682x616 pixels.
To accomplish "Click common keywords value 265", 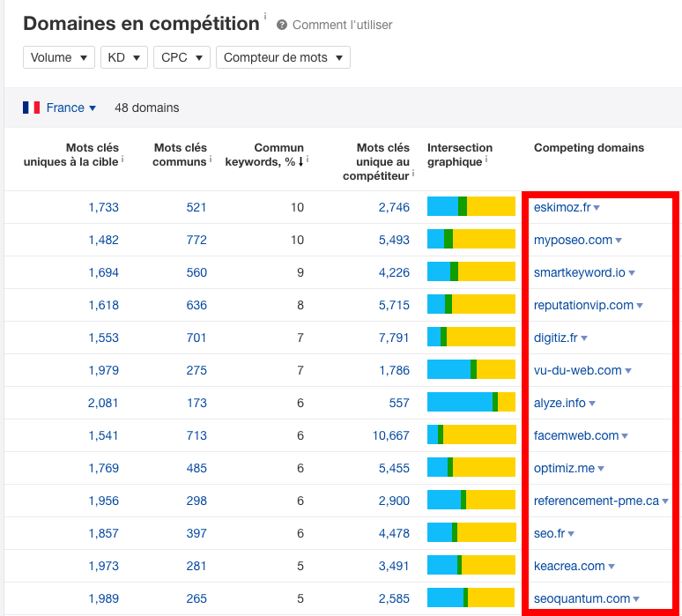I will [196, 598].
